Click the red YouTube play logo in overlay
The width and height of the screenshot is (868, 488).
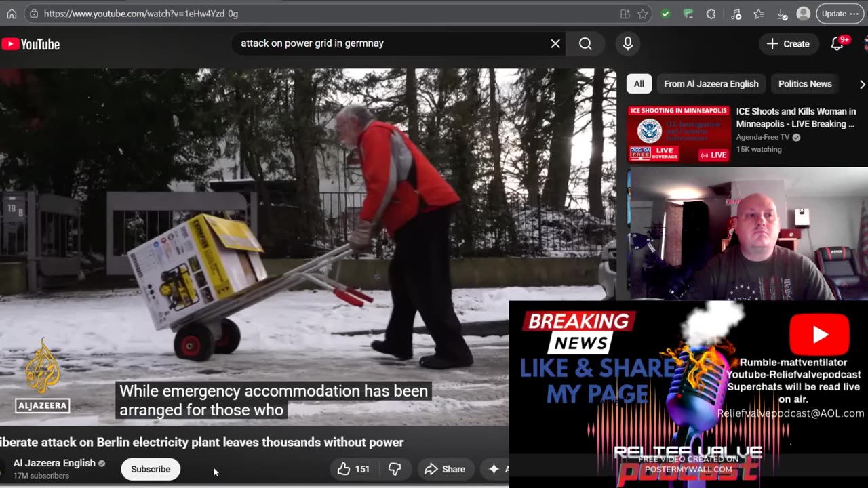(819, 335)
